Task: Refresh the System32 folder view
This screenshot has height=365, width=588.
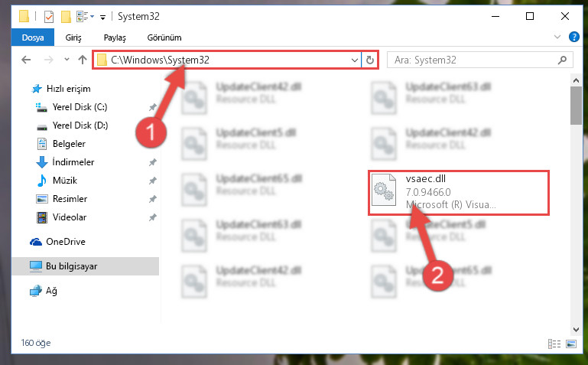Action: point(370,60)
